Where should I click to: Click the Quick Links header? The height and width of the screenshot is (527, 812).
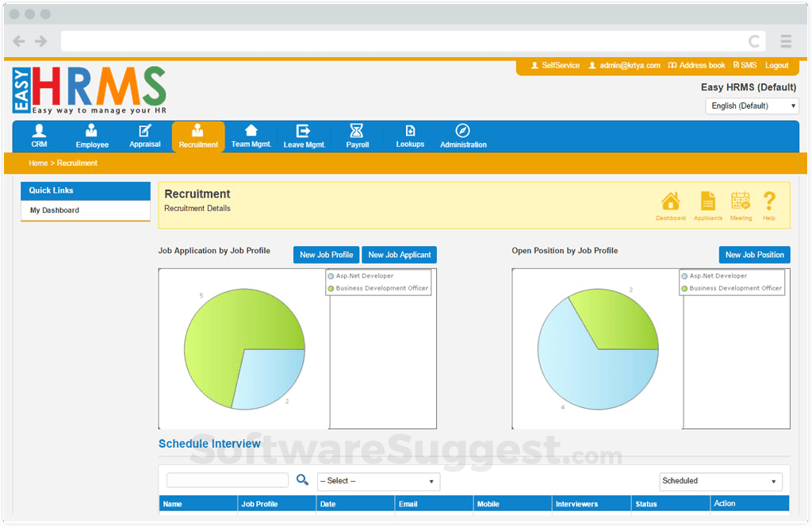tap(86, 190)
